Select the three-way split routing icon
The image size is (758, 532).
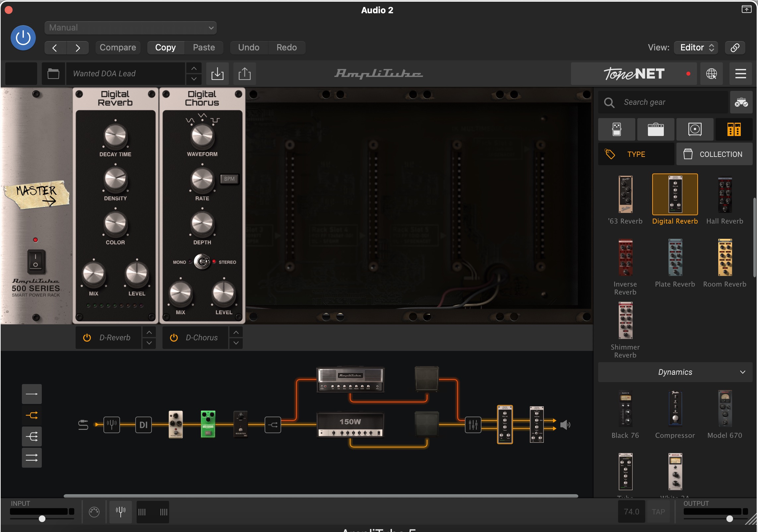click(x=32, y=436)
